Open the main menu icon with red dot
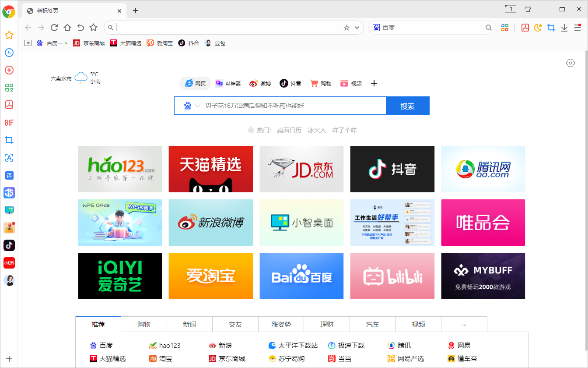588x368 pixels. (x=578, y=27)
